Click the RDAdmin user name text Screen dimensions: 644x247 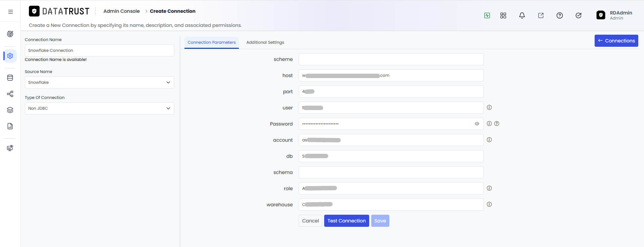tap(621, 13)
